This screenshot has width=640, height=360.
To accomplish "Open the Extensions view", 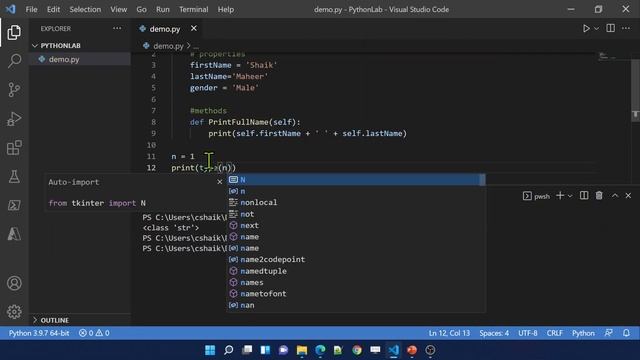I will pos(14,147).
